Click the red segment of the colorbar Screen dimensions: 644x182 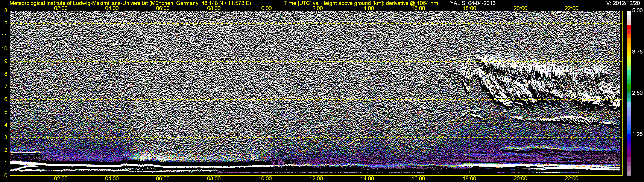629,27
